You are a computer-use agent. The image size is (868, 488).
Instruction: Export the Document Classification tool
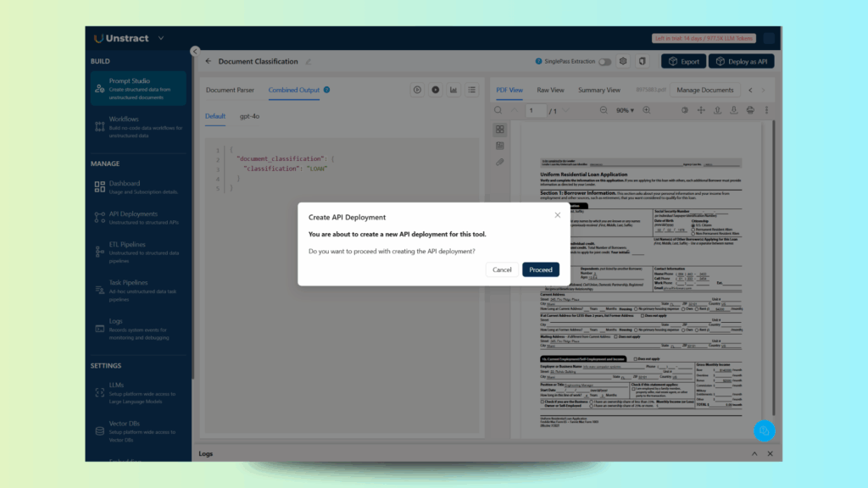(x=684, y=61)
